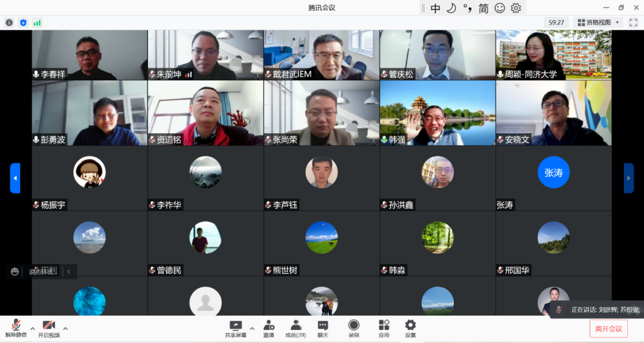Turn on camera with 开启视频
The image size is (644, 343).
click(49, 328)
